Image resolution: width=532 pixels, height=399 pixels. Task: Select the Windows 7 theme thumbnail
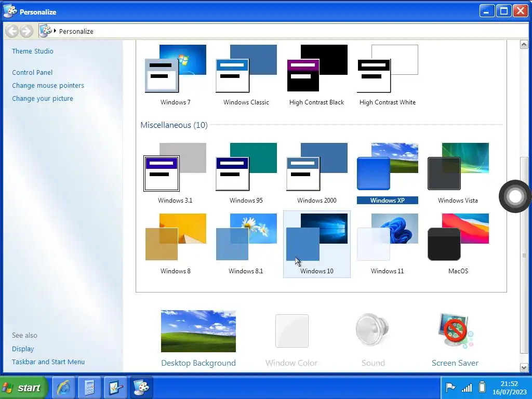tap(176, 68)
